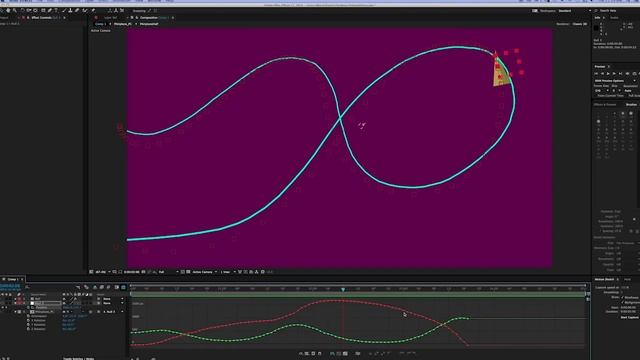This screenshot has width=640, height=360.
Task: Click the Info panel color swatch
Action: (596, 28)
